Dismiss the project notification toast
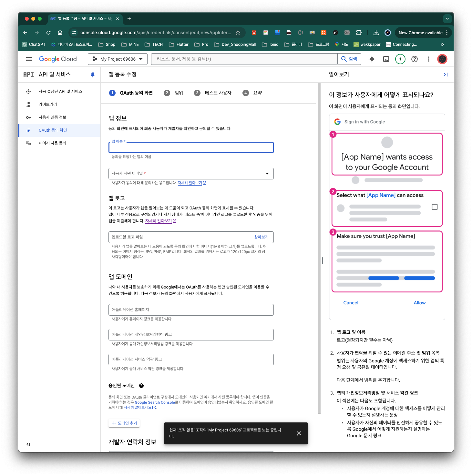The image size is (472, 476). (x=299, y=433)
